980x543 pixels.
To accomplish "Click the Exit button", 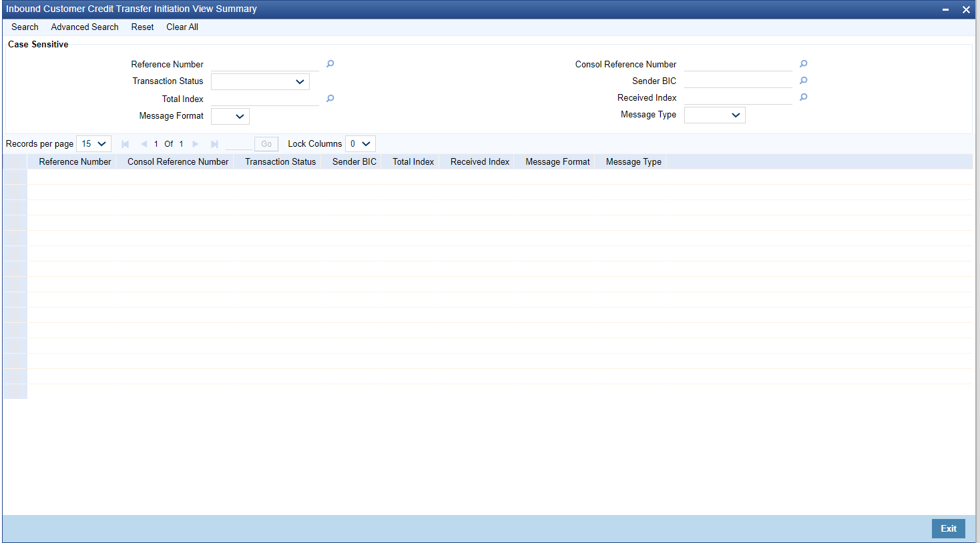I will (949, 528).
